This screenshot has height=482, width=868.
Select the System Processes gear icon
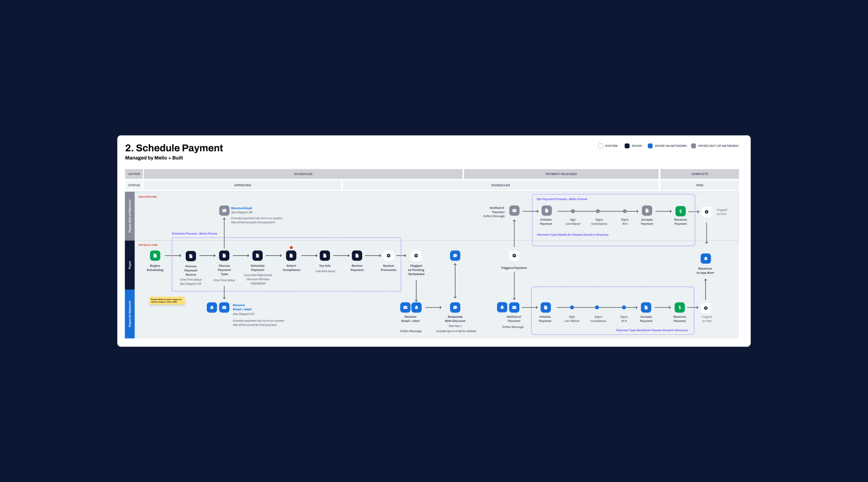389,255
